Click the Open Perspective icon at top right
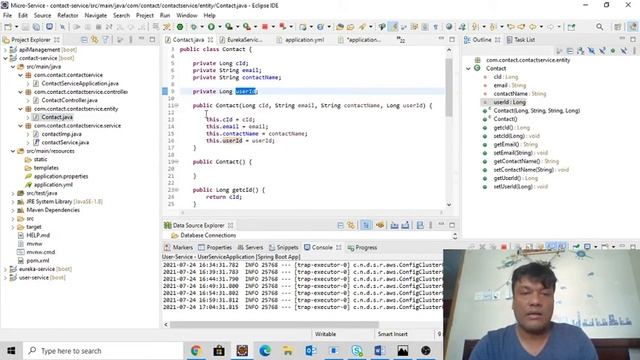This screenshot has height=360, width=640. [x=618, y=27]
